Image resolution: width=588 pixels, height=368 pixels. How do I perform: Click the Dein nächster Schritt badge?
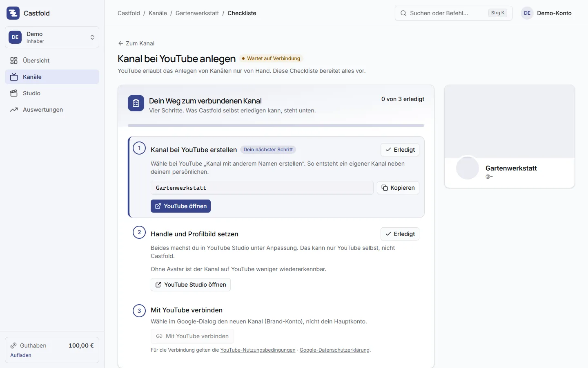(268, 150)
